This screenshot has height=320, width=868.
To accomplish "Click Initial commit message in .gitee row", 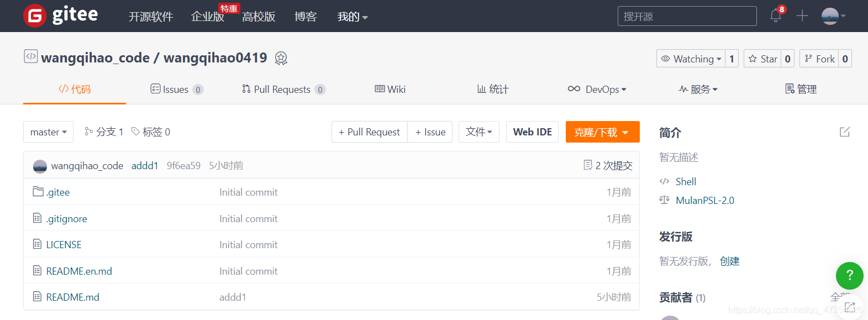I will tap(249, 192).
